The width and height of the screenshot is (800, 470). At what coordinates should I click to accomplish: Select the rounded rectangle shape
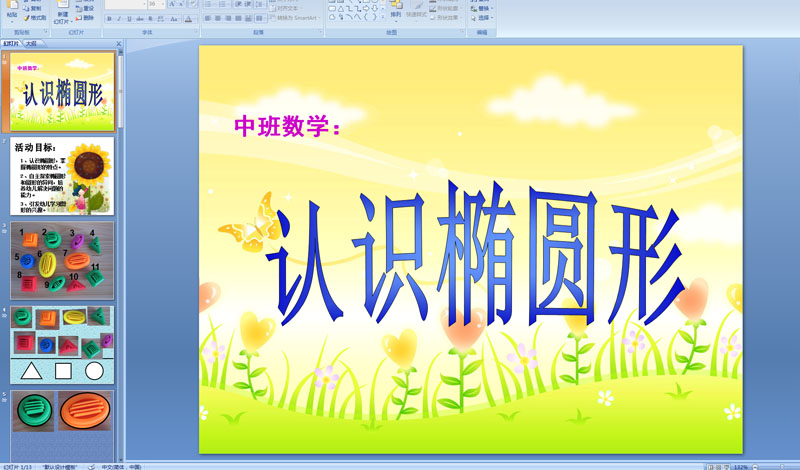(332, 9)
